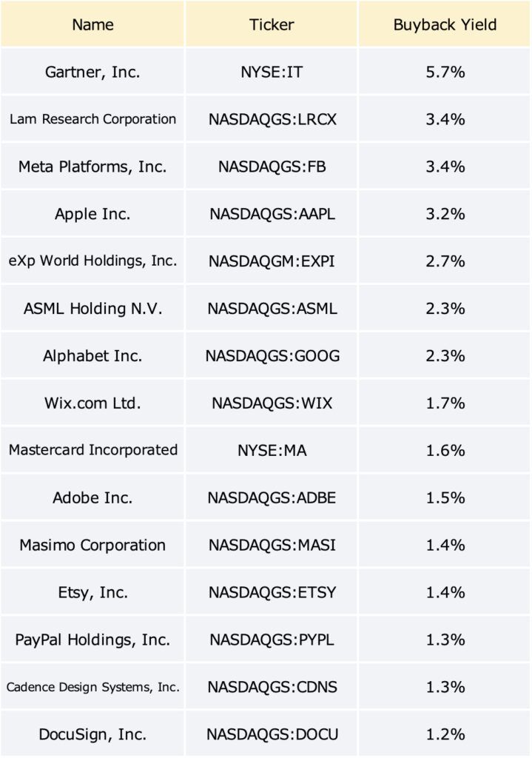Click the PayPal Holdings, Inc. cell

coord(92,640)
